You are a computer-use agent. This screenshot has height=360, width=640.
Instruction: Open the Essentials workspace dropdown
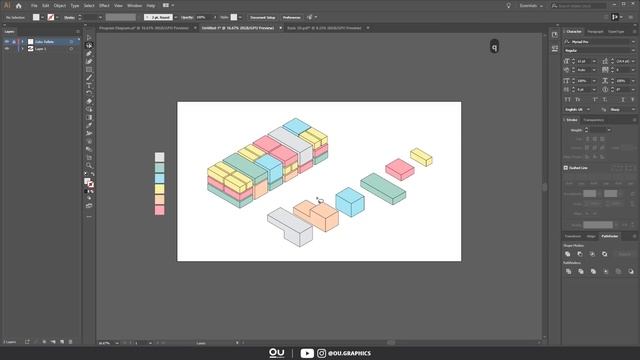coord(531,6)
